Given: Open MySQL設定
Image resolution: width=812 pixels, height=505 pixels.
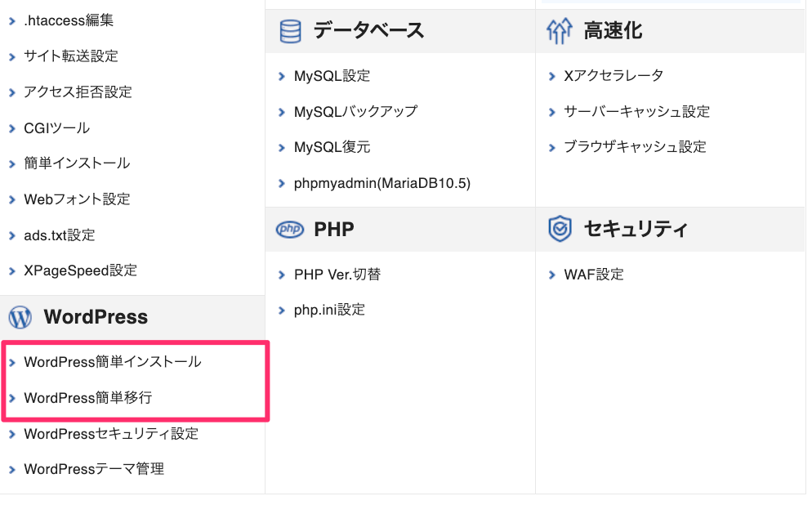Looking at the screenshot, I should point(332,76).
